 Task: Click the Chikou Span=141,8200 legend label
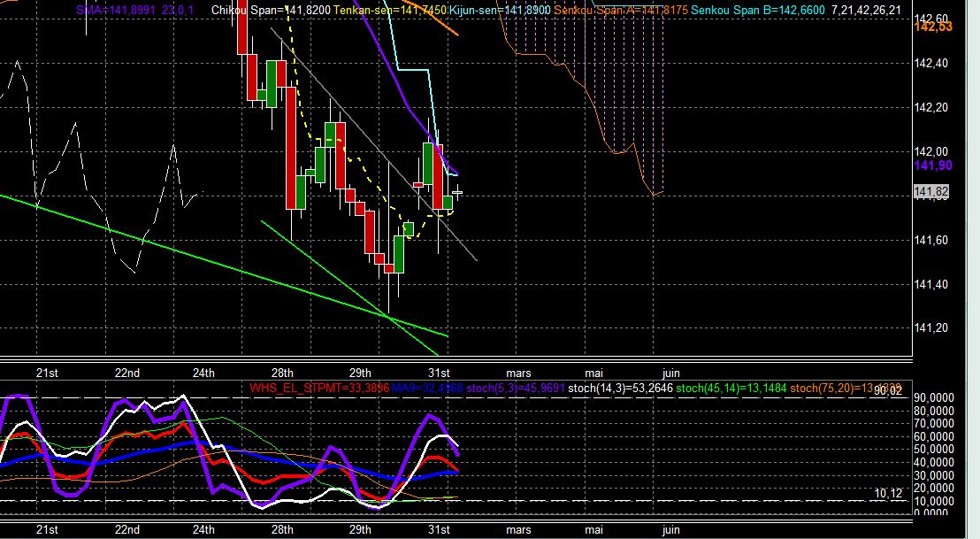[272, 10]
